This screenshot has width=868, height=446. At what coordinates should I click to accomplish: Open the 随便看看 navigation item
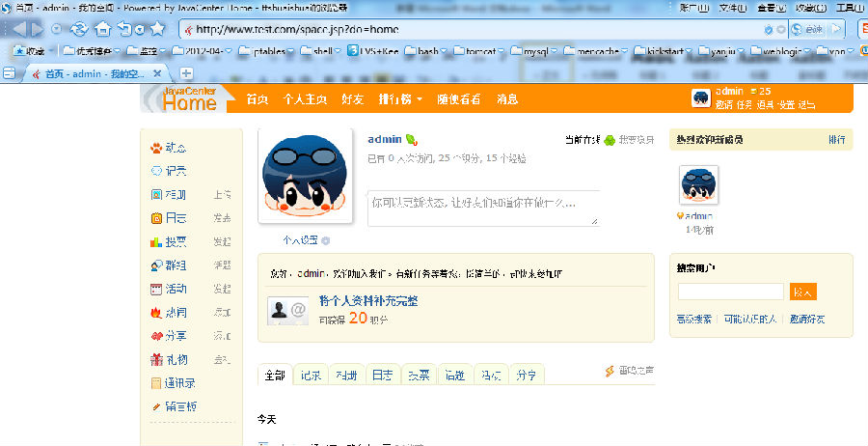point(459,99)
